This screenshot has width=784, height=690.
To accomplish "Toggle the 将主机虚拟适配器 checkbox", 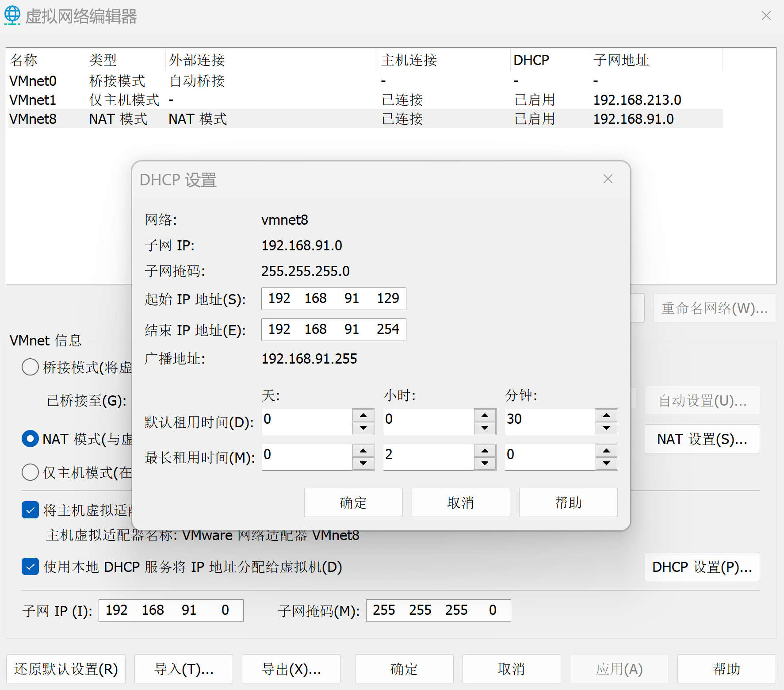I will 30,510.
